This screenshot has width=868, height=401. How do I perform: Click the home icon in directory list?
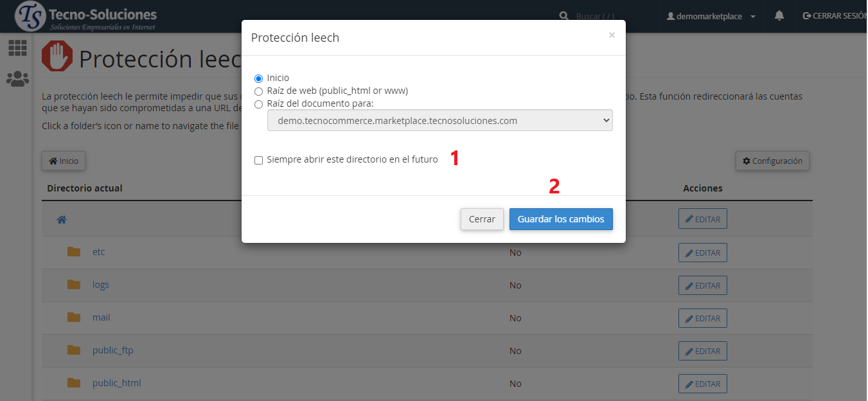click(62, 220)
